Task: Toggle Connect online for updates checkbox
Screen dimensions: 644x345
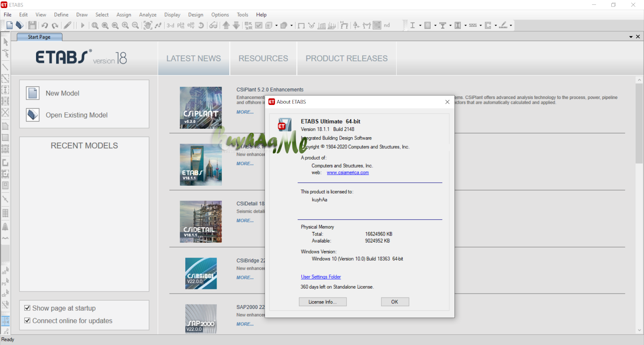Action: [x=27, y=320]
